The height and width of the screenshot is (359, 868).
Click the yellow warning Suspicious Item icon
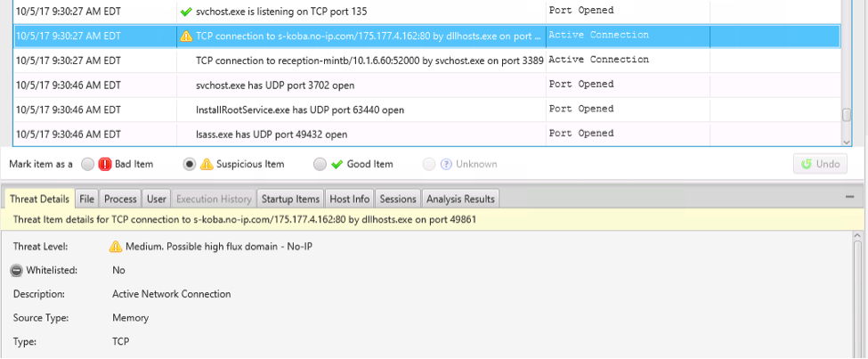tap(206, 164)
